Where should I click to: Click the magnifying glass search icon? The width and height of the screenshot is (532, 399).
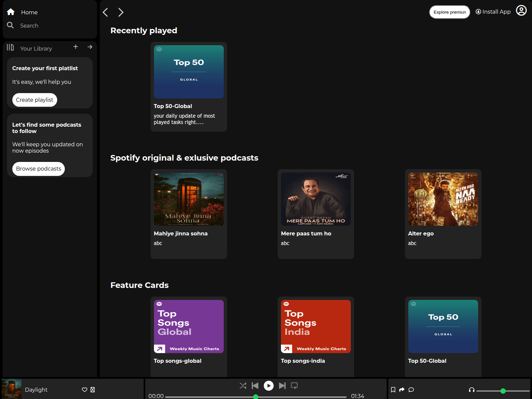[10, 25]
